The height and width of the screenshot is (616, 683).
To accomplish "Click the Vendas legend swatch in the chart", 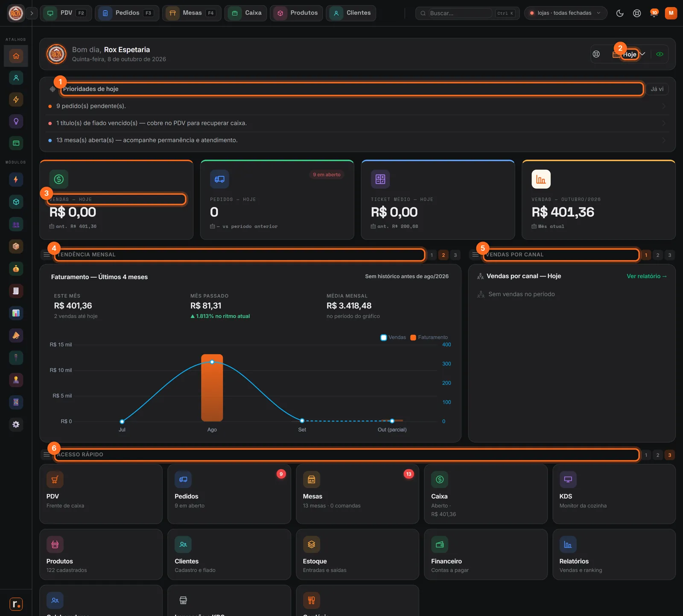I will point(384,337).
